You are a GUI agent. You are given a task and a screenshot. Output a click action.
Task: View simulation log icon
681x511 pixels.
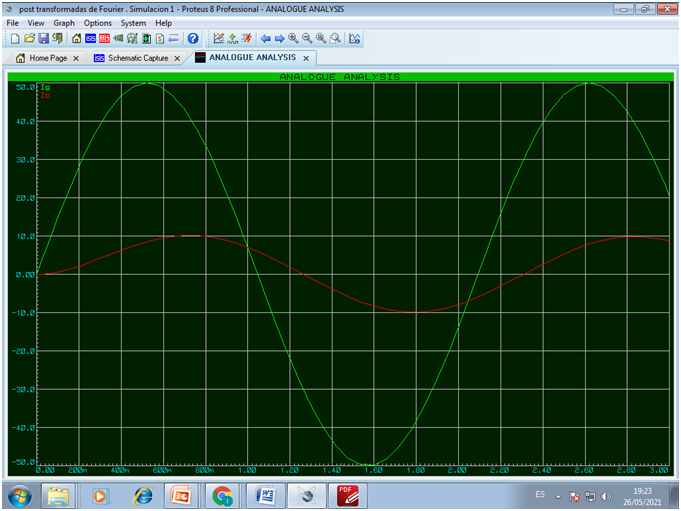[x=354, y=39]
